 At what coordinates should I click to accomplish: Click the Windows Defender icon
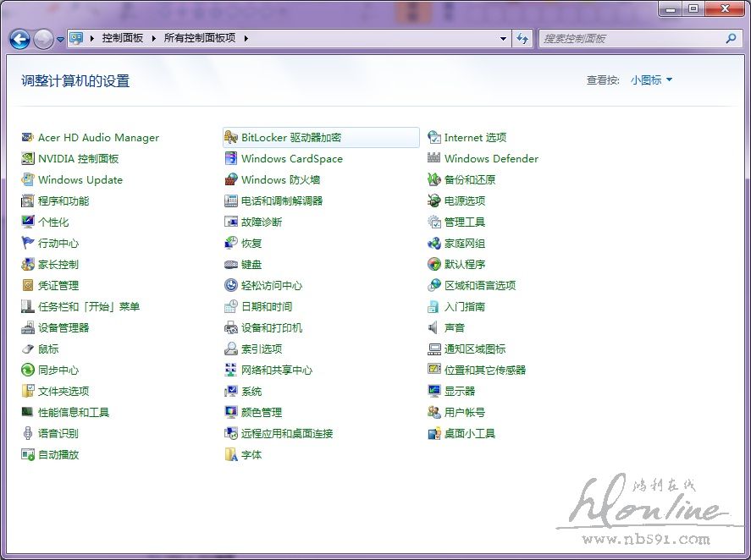click(434, 159)
